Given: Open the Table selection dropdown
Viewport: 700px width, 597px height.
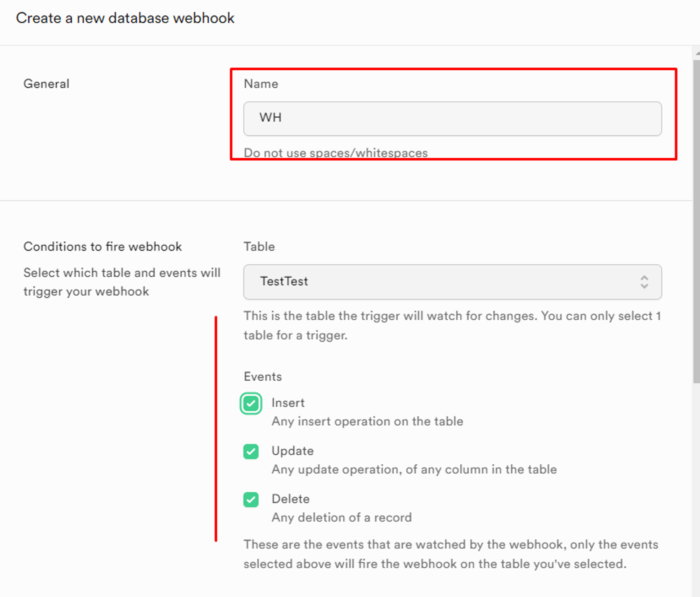Looking at the screenshot, I should [x=451, y=282].
